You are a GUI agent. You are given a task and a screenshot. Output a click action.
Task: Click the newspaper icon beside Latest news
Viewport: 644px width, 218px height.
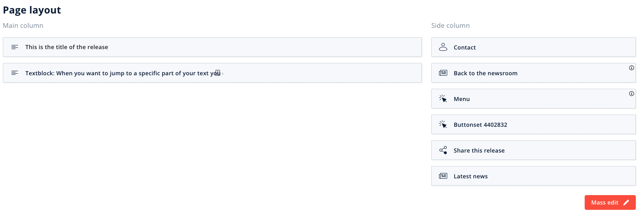(443, 176)
